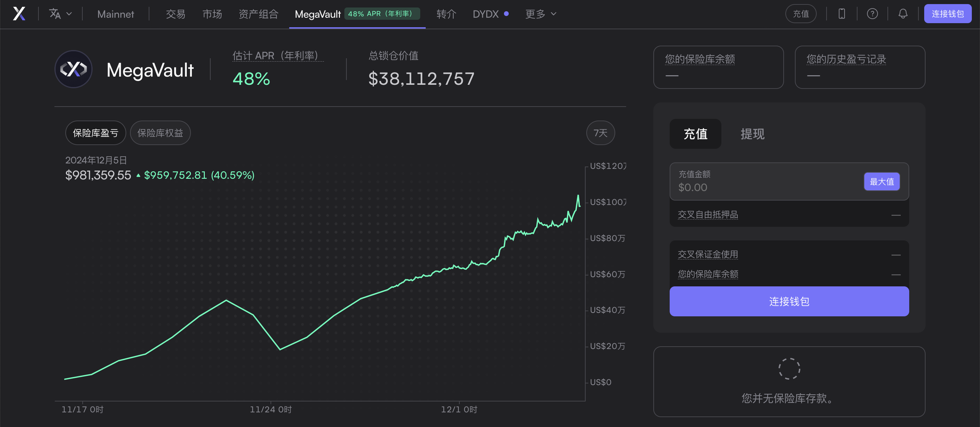Click the 最大值 amount control
Screen dimensions: 980x427
pyautogui.click(x=882, y=182)
